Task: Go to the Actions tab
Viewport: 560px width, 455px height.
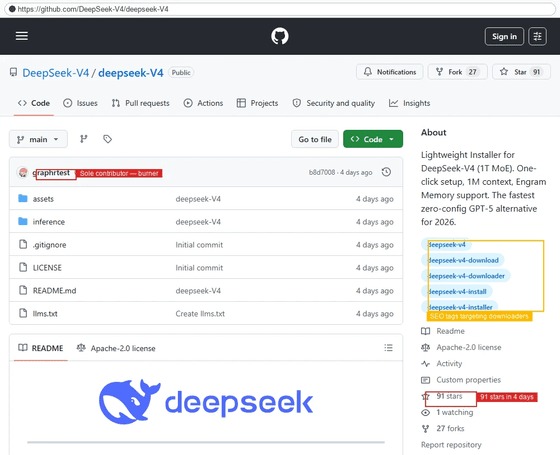Action: coord(203,103)
